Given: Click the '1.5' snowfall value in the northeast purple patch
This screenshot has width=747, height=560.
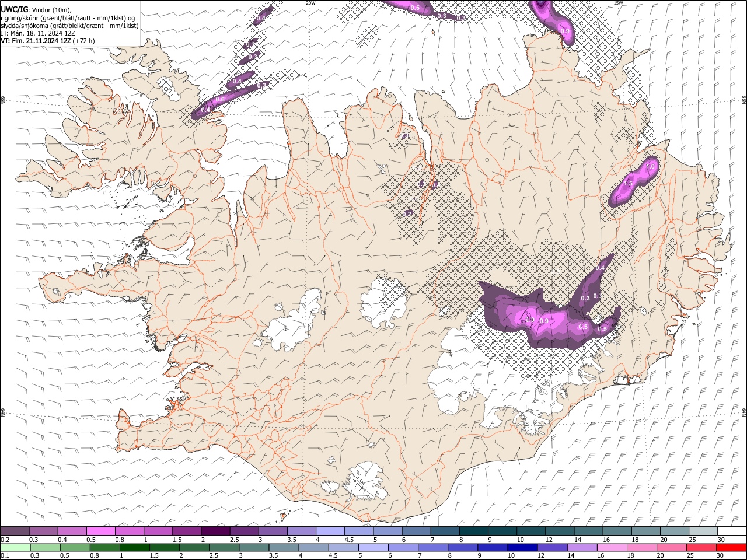Looking at the screenshot, I should point(628,184).
